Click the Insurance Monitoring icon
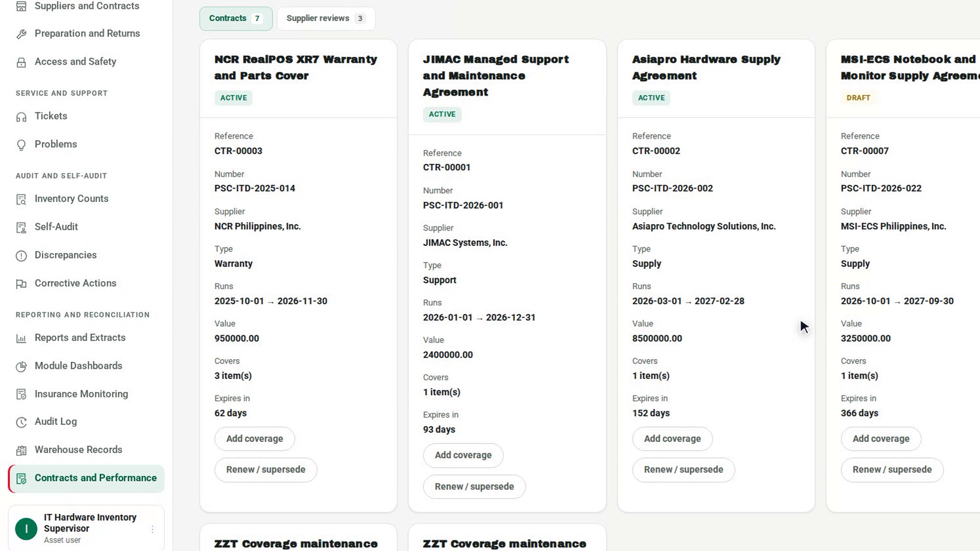The height and width of the screenshot is (551, 980). [21, 394]
